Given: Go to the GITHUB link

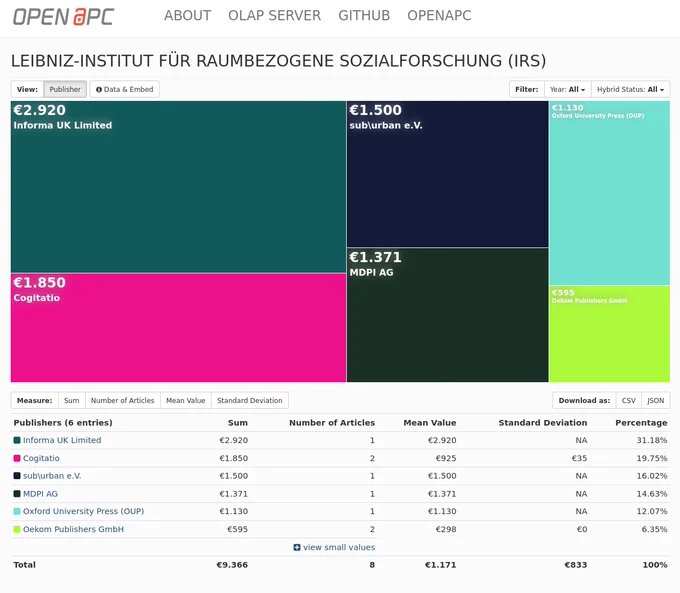Looking at the screenshot, I should coord(364,16).
